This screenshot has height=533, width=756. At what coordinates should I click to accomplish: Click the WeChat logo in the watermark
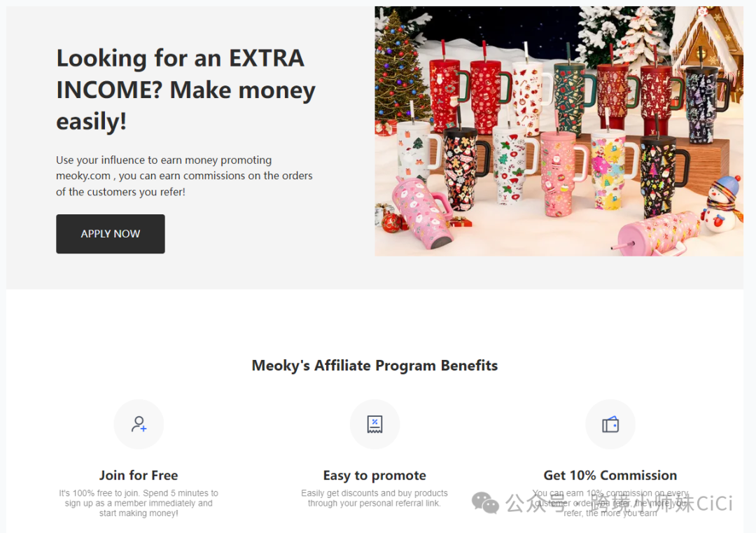(x=485, y=503)
